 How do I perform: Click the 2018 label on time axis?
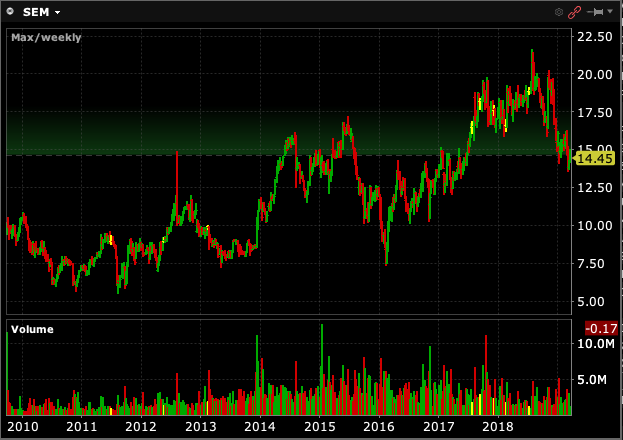[497, 427]
